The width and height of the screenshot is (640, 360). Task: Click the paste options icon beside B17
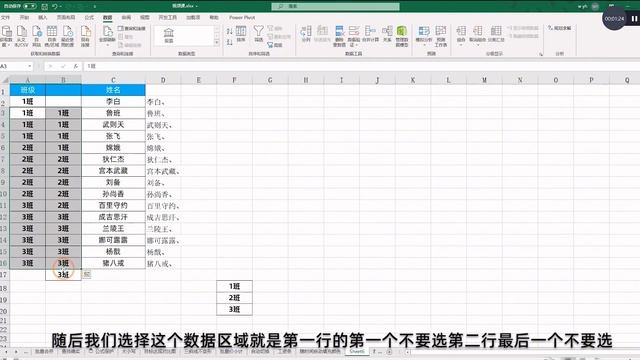point(87,275)
